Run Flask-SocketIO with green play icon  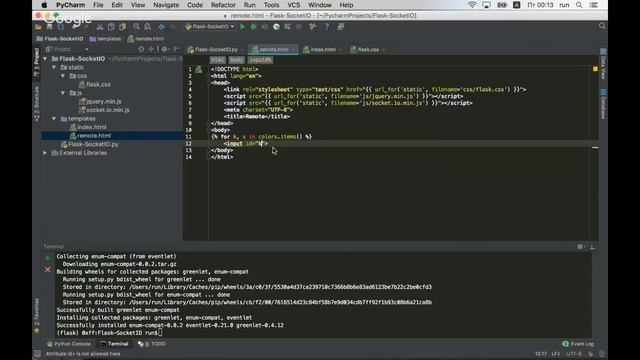point(242,27)
